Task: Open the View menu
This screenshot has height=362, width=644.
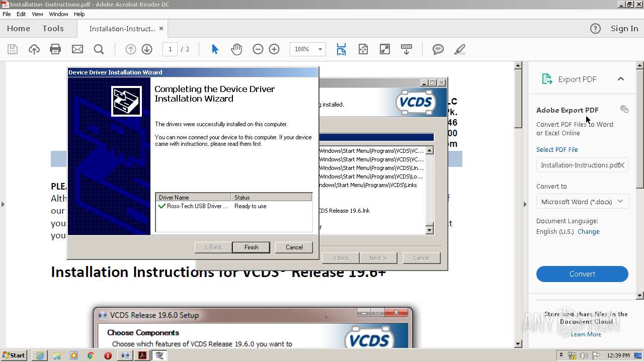Action: tap(38, 14)
